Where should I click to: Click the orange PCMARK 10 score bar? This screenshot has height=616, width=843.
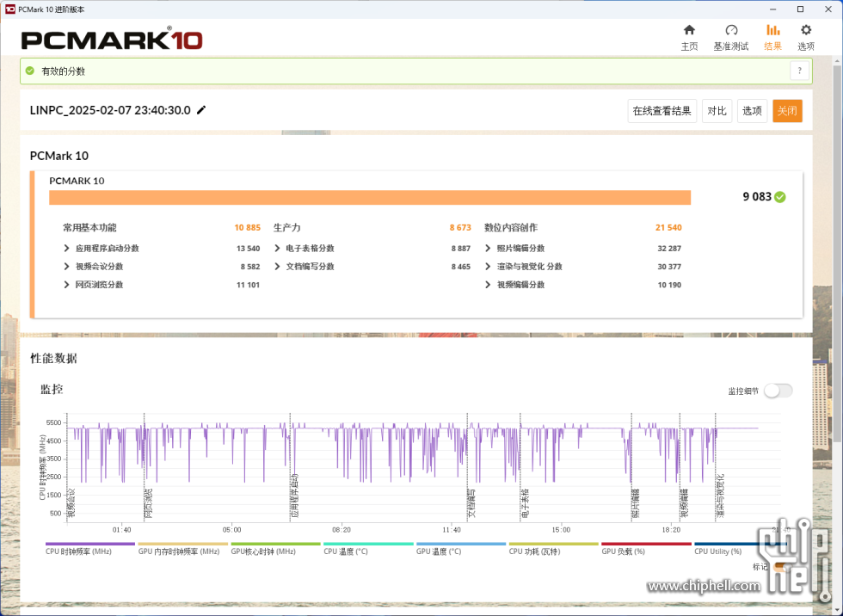click(370, 197)
